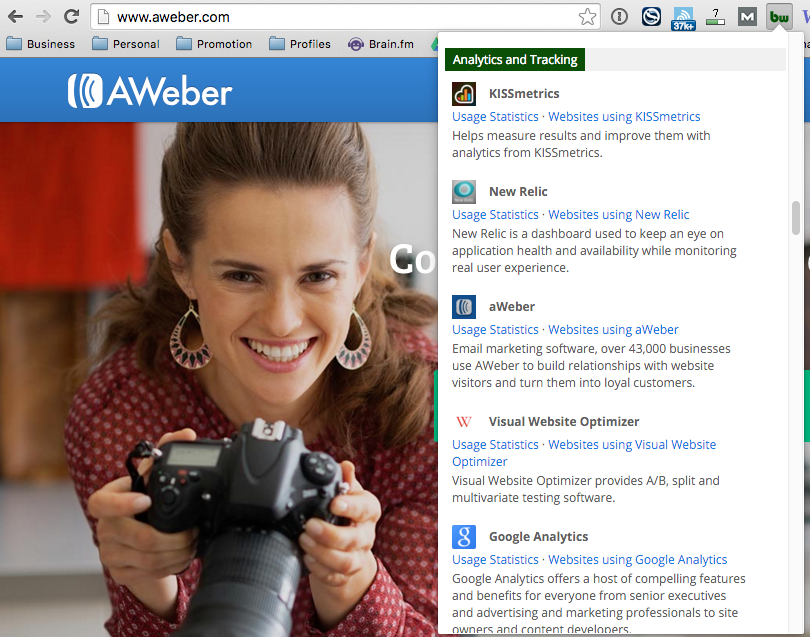Open the Promotion bookmarks folder

coord(214,44)
